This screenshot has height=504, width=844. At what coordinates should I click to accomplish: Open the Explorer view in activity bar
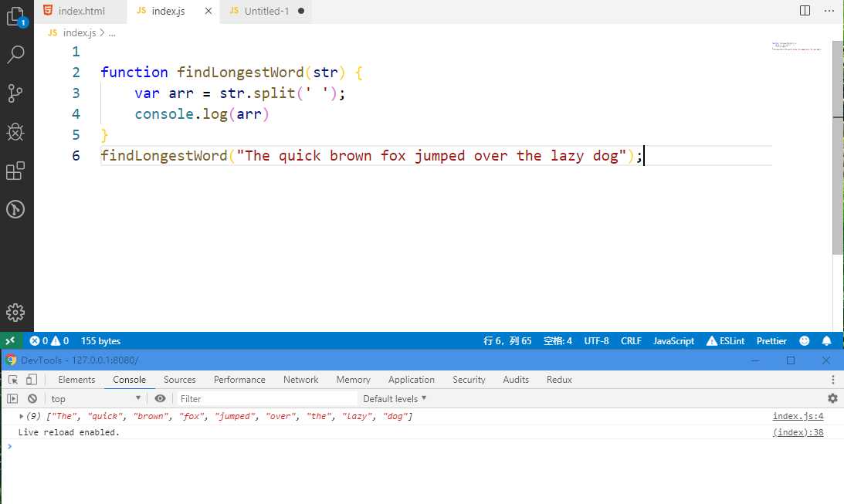16,17
